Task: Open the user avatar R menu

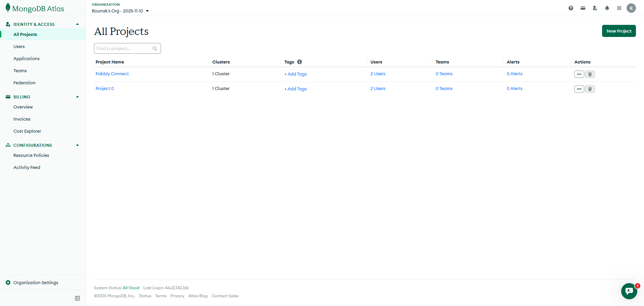Action: 631,8
